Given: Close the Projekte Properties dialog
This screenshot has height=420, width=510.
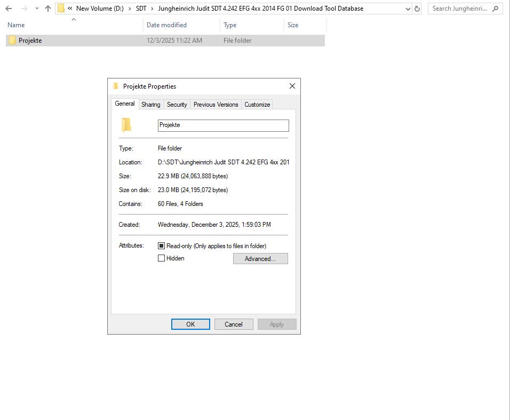Looking at the screenshot, I should tap(292, 86).
